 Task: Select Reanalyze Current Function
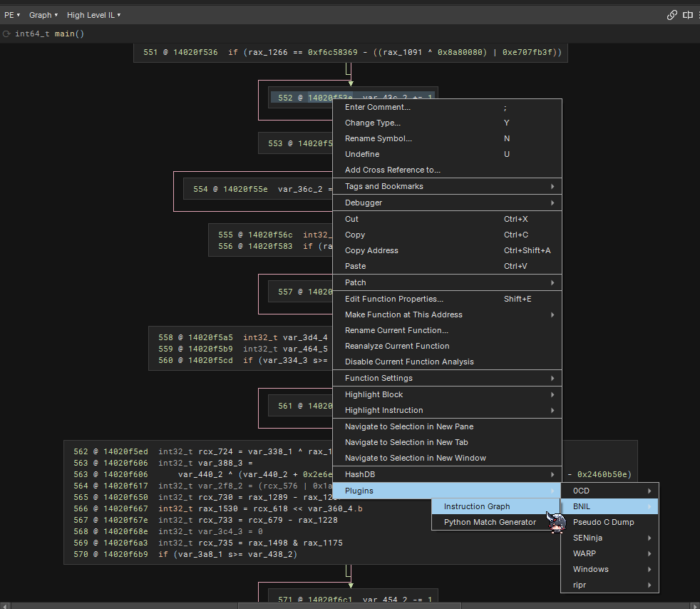(x=397, y=346)
